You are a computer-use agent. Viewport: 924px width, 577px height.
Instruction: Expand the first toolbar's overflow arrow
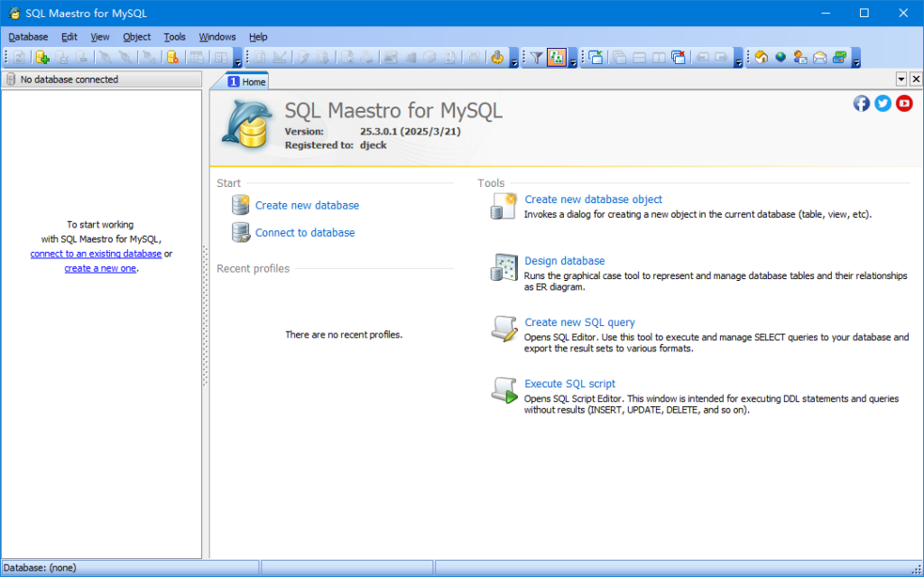[237, 60]
